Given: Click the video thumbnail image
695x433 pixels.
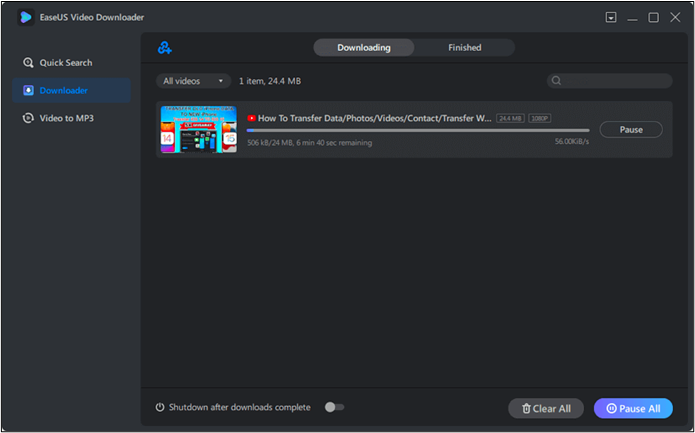Looking at the screenshot, I should click(x=198, y=129).
